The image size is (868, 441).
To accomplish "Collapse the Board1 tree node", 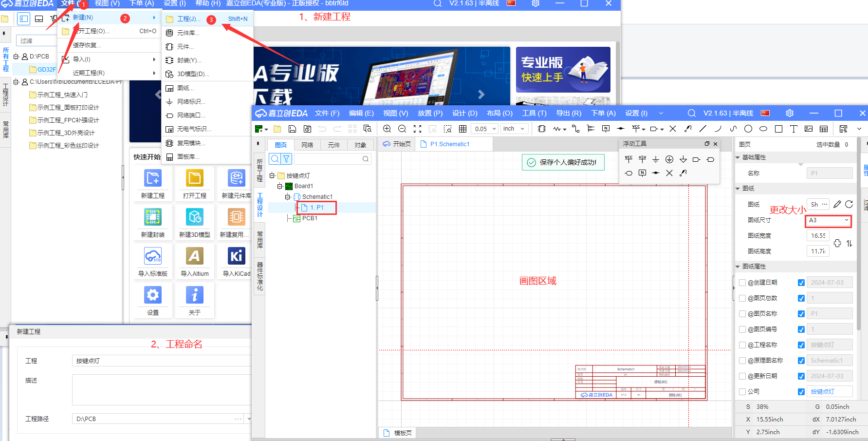I will coord(280,186).
